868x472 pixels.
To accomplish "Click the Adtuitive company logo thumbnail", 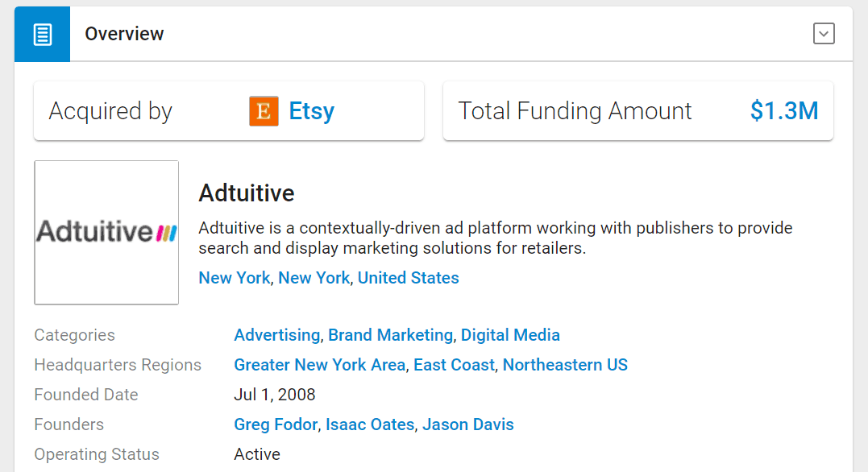I will (106, 233).
